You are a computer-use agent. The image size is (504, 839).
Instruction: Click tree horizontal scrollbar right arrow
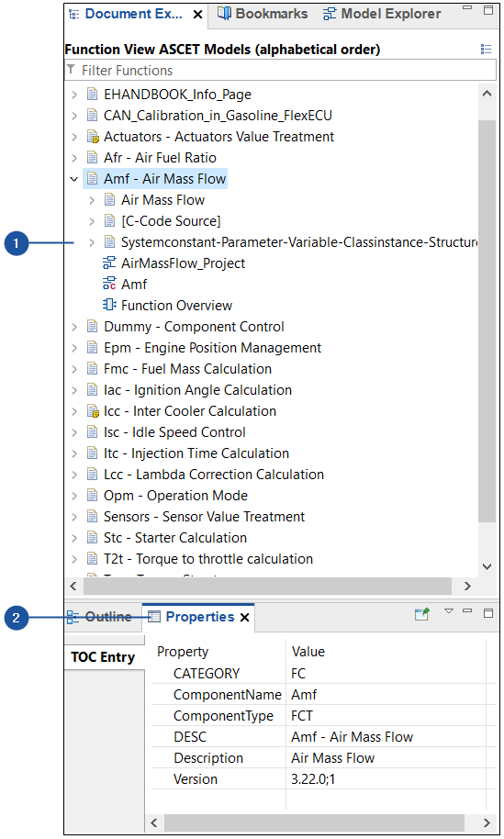tap(467, 587)
